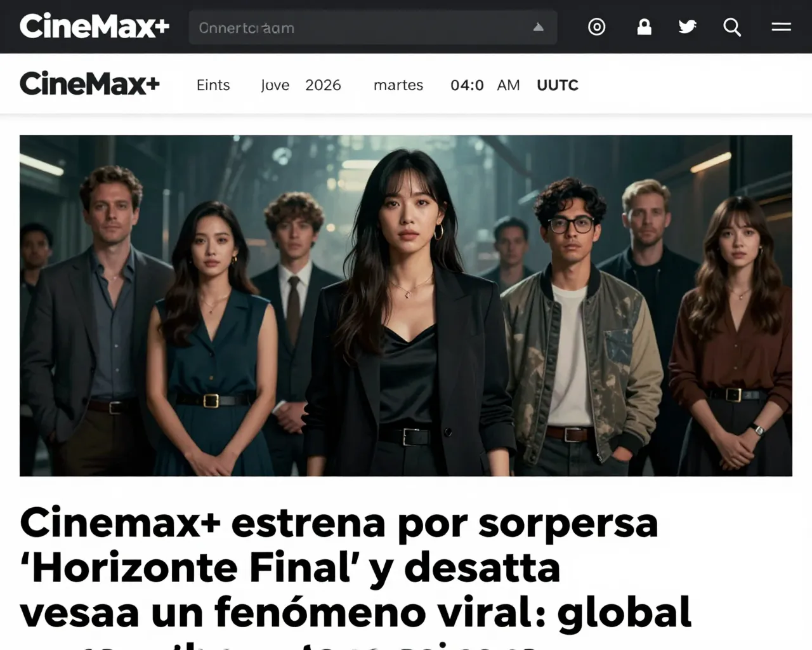Select the 'Eints' navigation item

(x=213, y=85)
